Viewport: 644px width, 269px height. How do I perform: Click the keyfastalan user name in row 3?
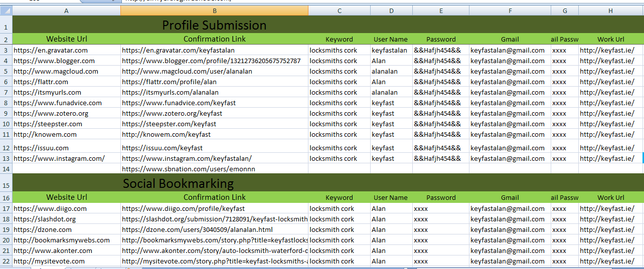tap(391, 50)
